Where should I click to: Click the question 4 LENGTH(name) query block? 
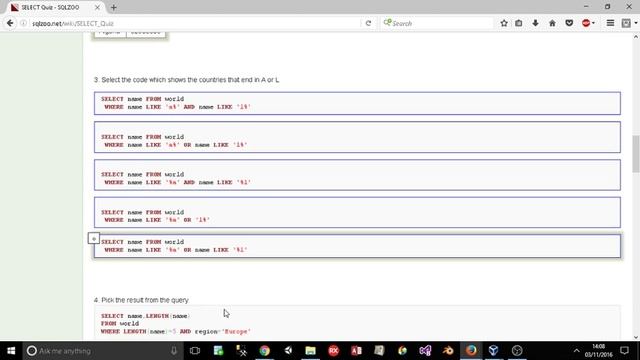[x=357, y=323]
